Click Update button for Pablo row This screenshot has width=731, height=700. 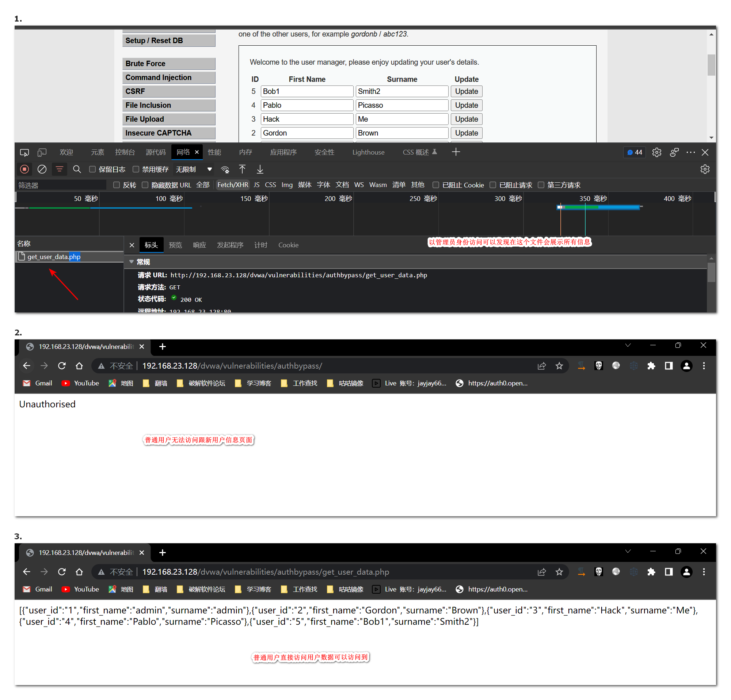466,105
